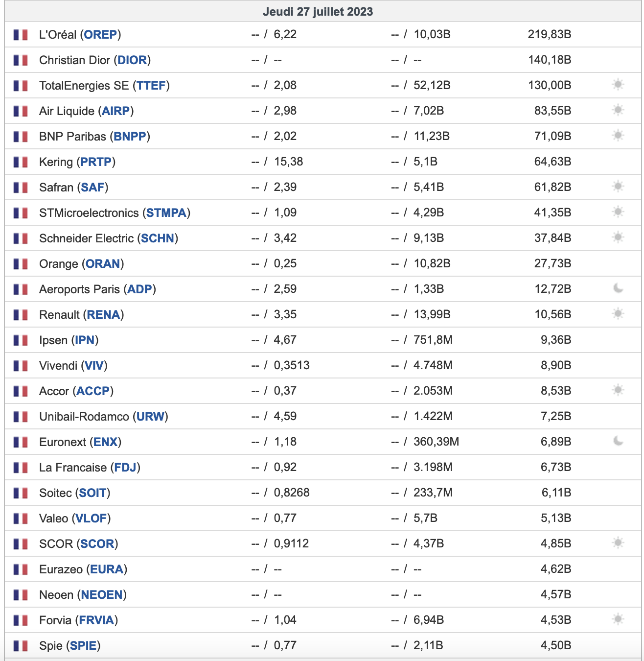
Task: Follow the TTEF ticker link
Action: point(151,86)
